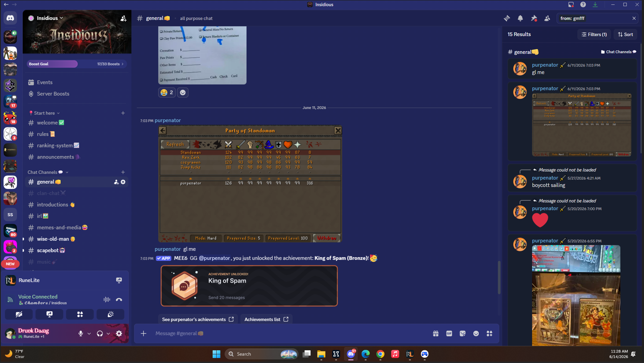The height and width of the screenshot is (363, 644).
Task: Start an activity in voice channel
Action: [x=80, y=314]
